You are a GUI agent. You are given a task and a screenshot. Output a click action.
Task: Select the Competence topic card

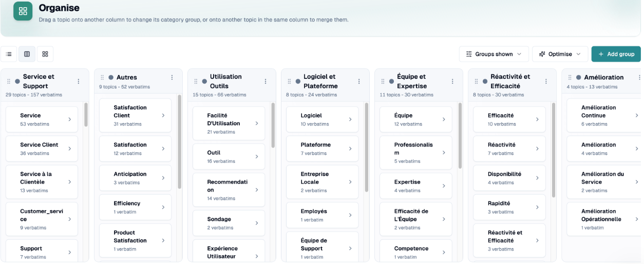point(415,251)
